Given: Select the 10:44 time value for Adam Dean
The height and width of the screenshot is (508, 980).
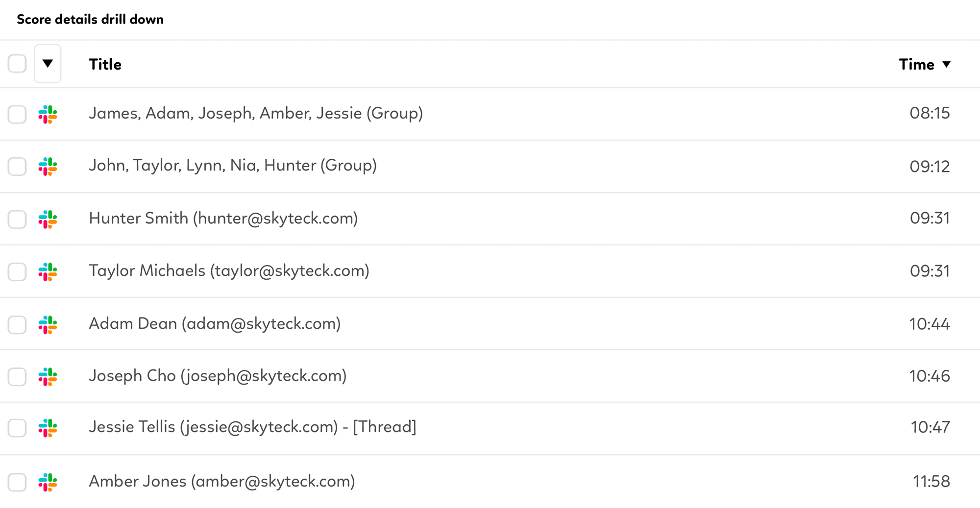Looking at the screenshot, I should [x=930, y=324].
